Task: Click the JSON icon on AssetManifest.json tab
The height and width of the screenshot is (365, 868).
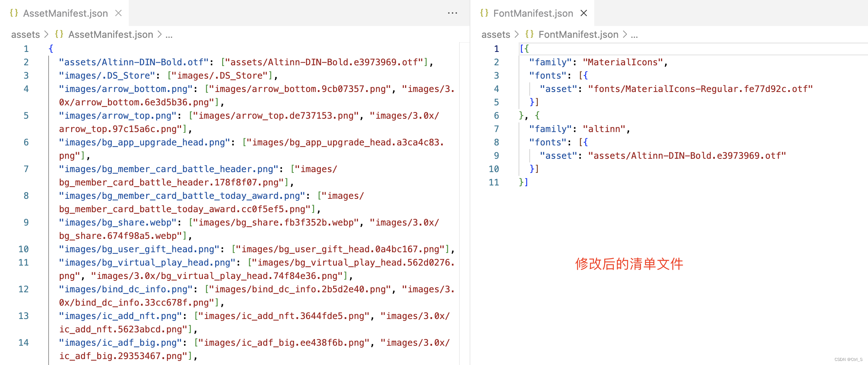Action: pyautogui.click(x=14, y=13)
